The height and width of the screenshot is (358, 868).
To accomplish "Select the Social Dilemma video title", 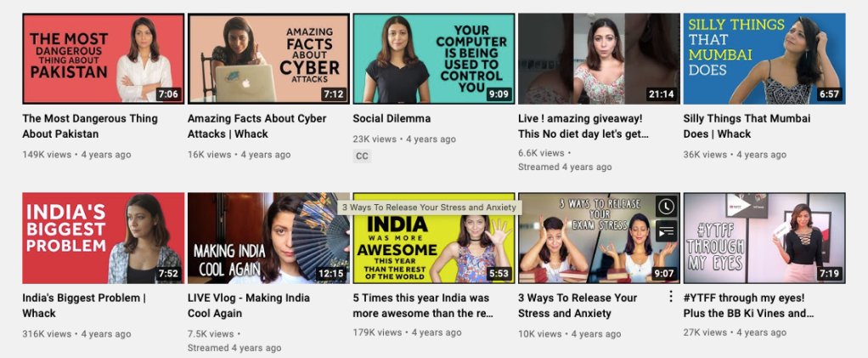I will [x=392, y=118].
